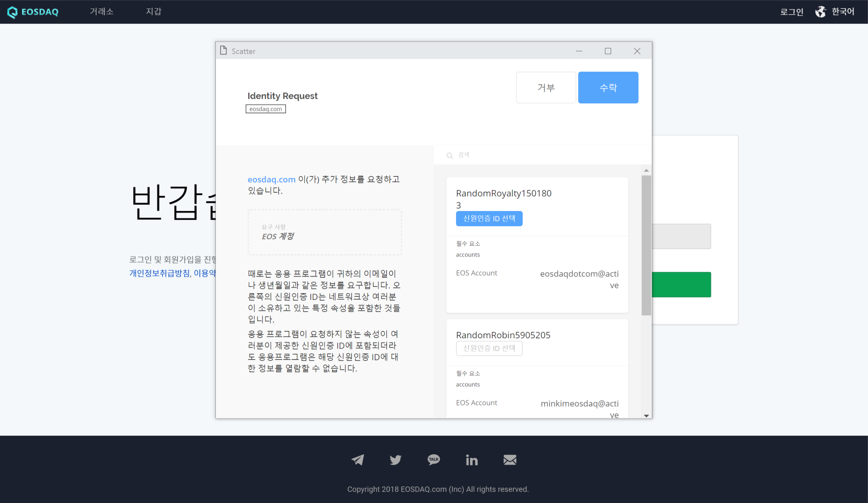Select identity for RandomRobin5905205

coord(489,349)
